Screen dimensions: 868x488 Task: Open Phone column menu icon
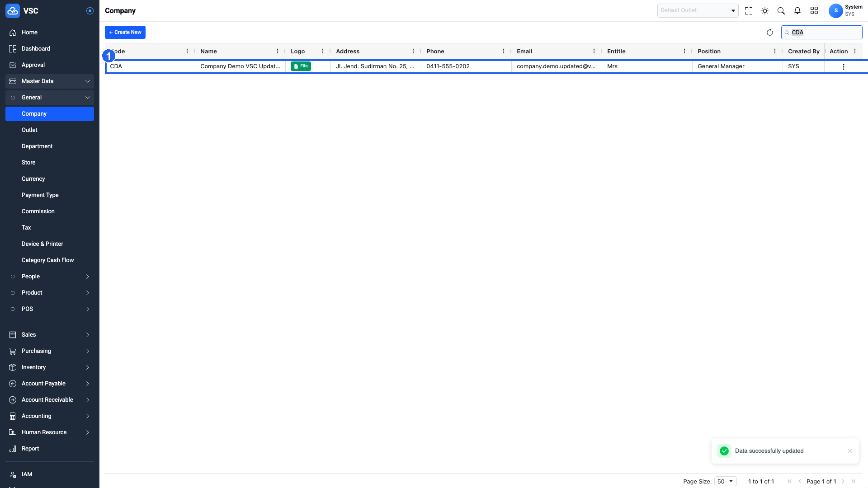(504, 52)
